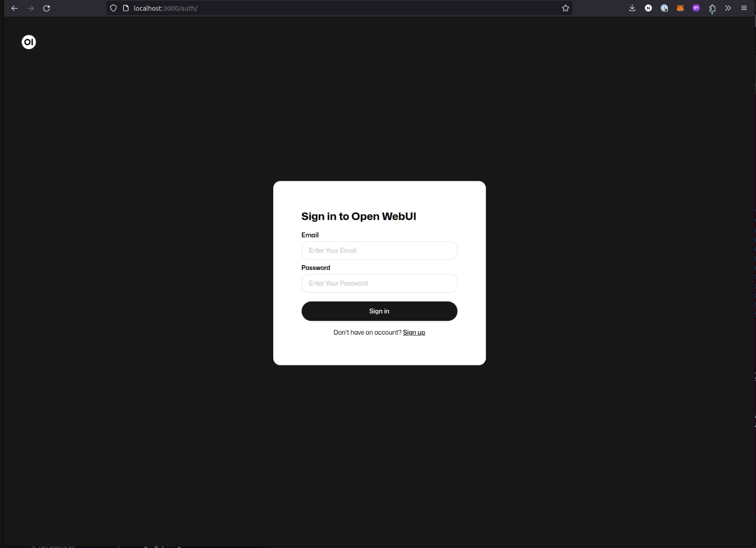Viewport: 756px width, 548px height.
Task: Click the browser forward arrow
Action: tap(31, 8)
